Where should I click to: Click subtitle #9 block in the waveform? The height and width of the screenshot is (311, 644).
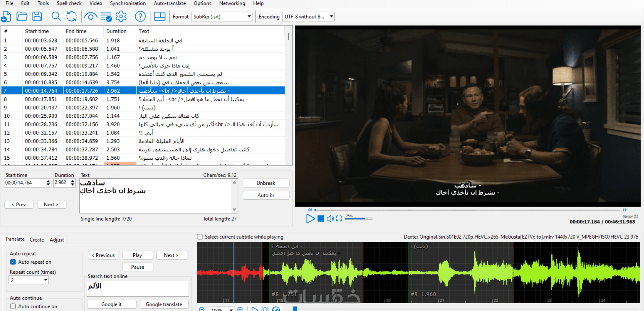460,272
